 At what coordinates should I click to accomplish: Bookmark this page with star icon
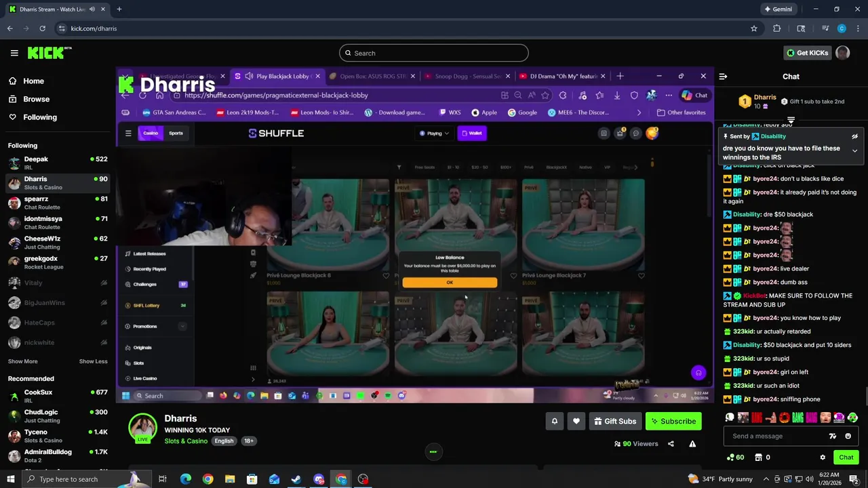[x=753, y=28]
